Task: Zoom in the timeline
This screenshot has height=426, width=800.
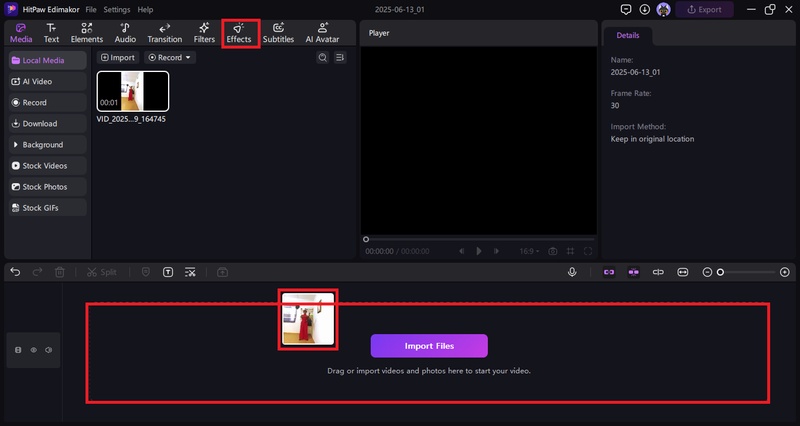Action: (x=785, y=272)
